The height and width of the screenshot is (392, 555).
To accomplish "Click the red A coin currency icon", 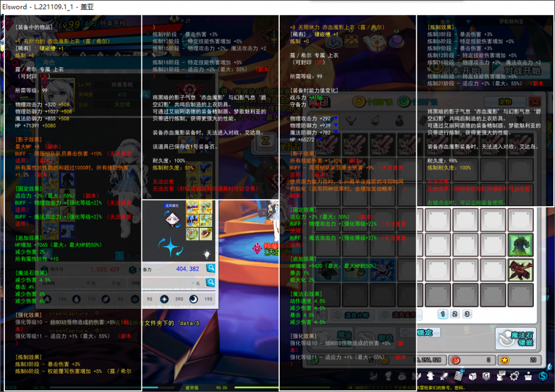I will pyautogui.click(x=456, y=360).
